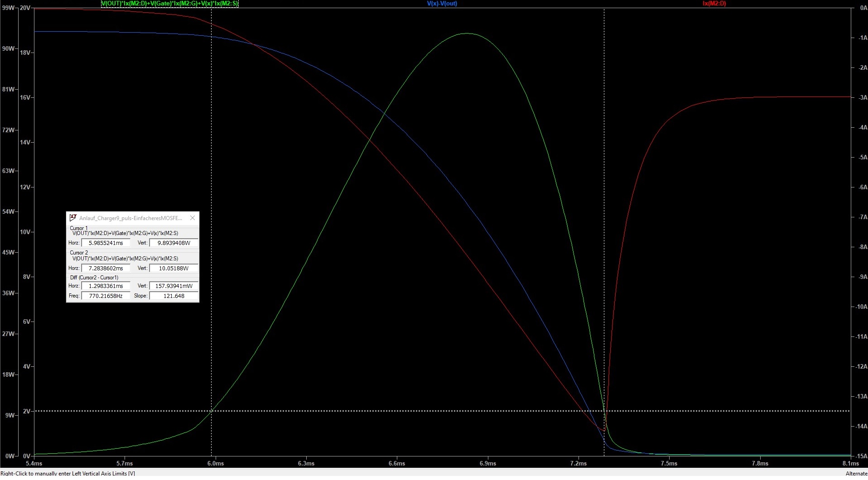Close the cursor readout dialog
The height and width of the screenshot is (480, 868).
point(193,218)
